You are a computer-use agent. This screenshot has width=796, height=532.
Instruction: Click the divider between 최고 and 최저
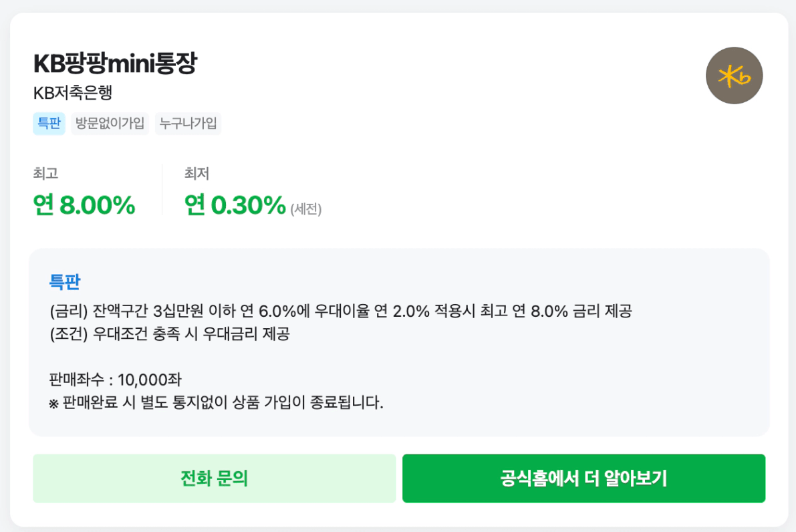pyautogui.click(x=162, y=190)
